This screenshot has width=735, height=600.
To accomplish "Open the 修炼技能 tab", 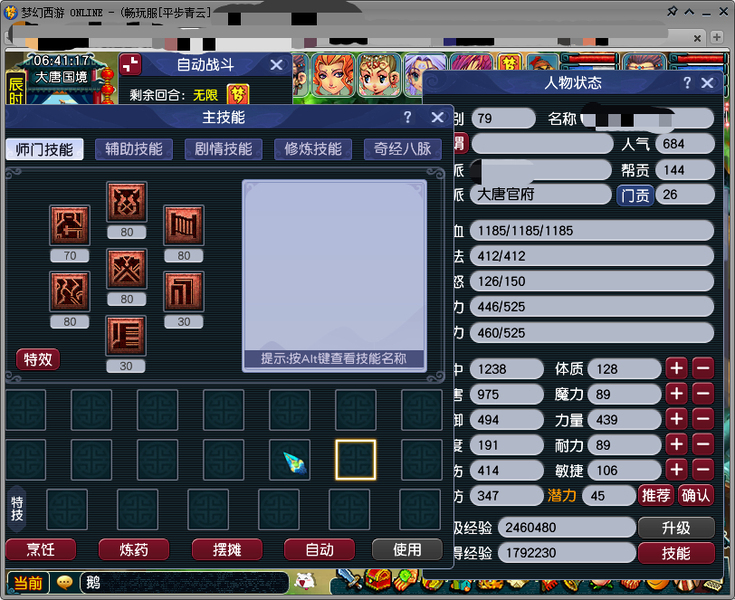I will [313, 149].
